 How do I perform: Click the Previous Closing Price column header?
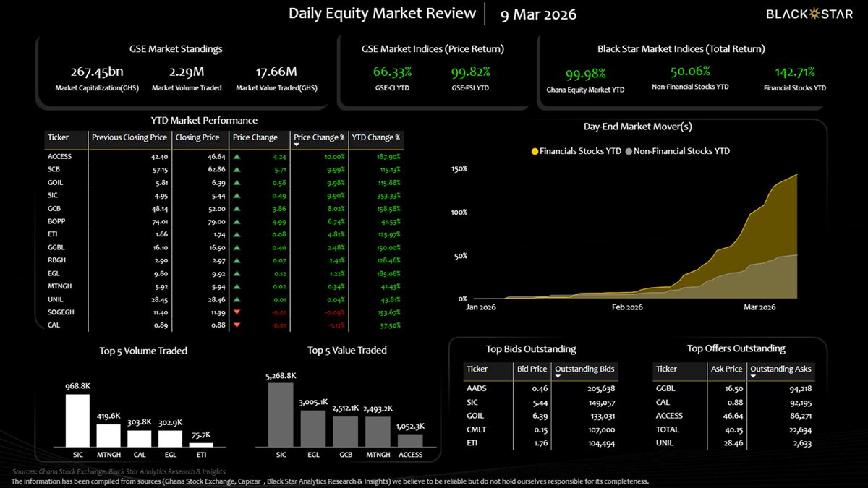pos(129,137)
